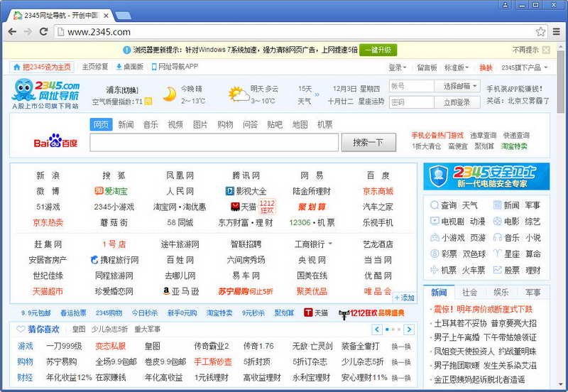Expand the 登录 dropdown menu
Image resolution: width=568 pixels, height=392 pixels.
[x=397, y=67]
